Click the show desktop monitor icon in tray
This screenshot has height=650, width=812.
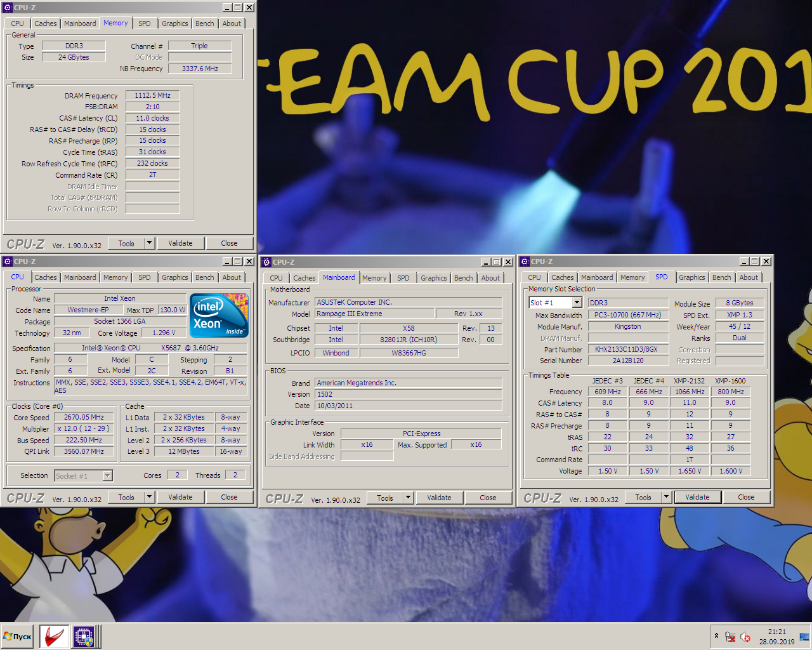click(x=804, y=637)
